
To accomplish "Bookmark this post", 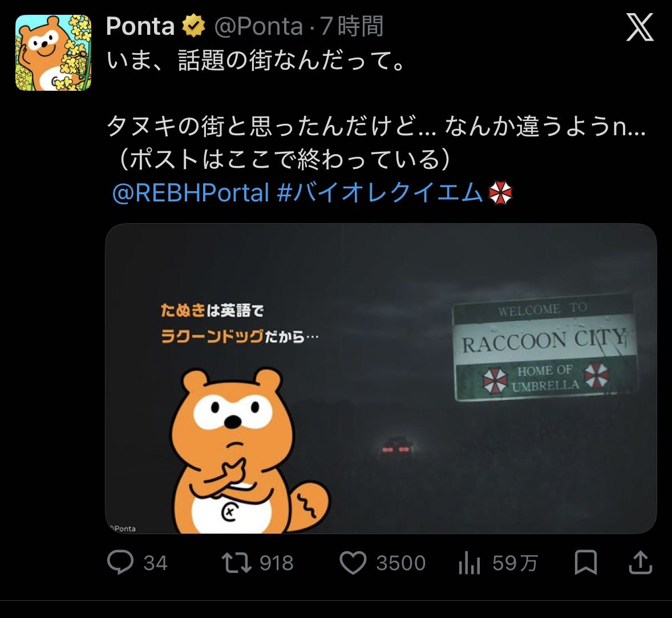I will [585, 562].
